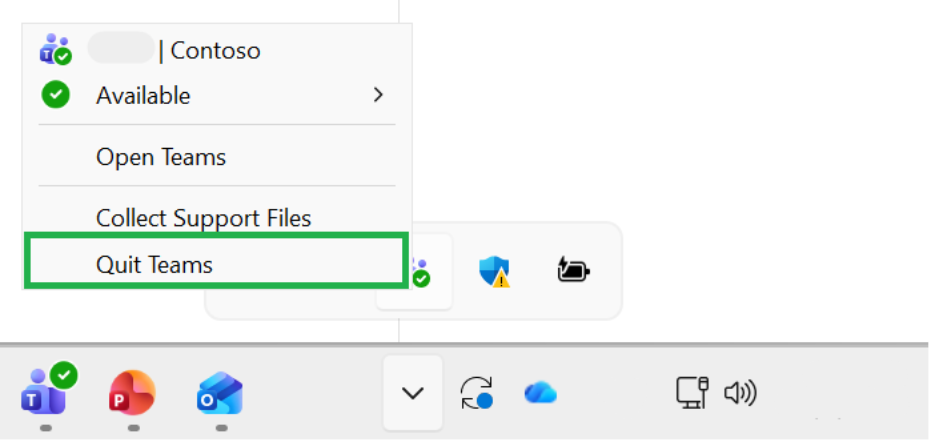Screen dimensions: 936x442
Task: Click the battery power icon in overflow
Action: pos(573,271)
